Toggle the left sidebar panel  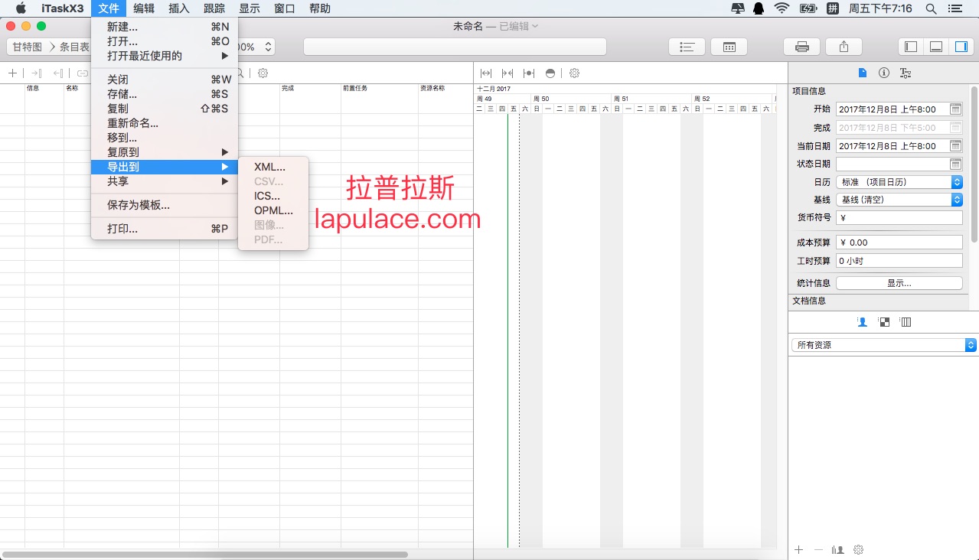pos(911,47)
